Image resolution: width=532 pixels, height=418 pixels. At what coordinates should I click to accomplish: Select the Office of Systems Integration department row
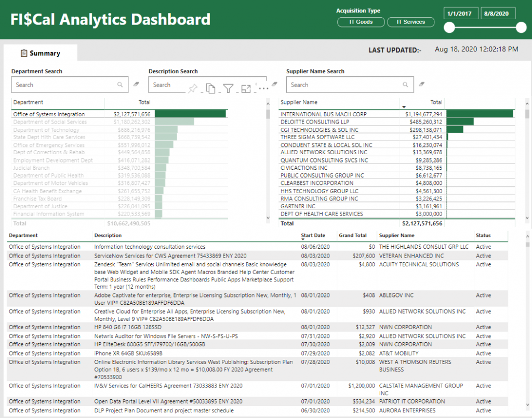tap(49, 114)
